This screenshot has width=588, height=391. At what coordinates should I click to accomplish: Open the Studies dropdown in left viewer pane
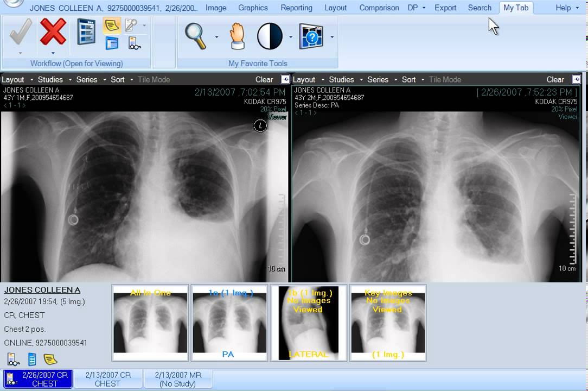coord(55,80)
